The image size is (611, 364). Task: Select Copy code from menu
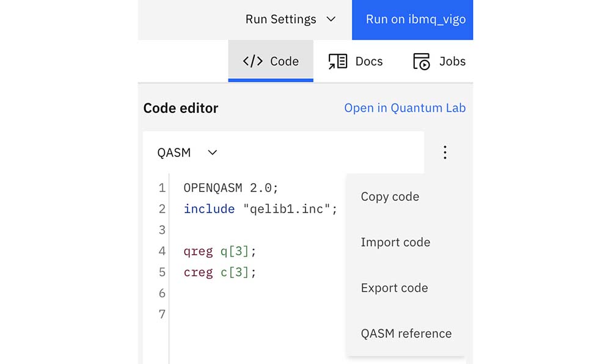pyautogui.click(x=390, y=197)
